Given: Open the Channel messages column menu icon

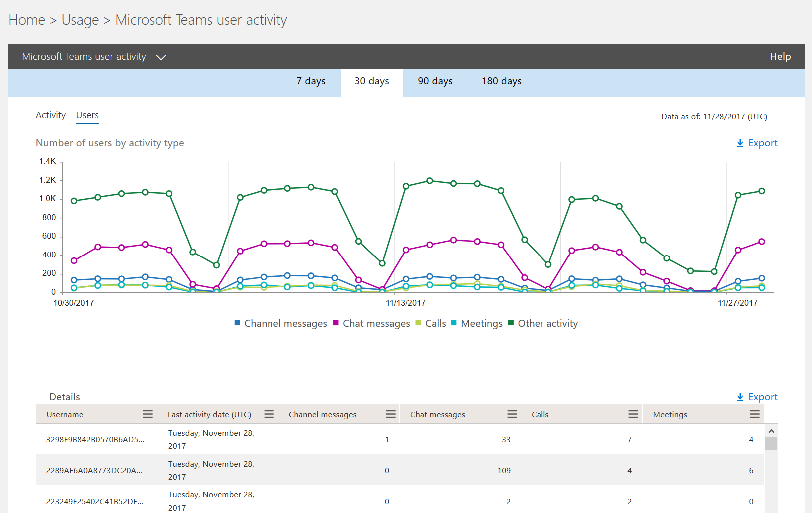Looking at the screenshot, I should (x=390, y=414).
